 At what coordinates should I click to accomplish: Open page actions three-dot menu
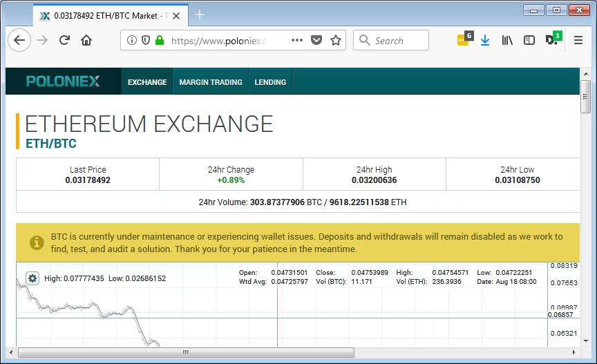(297, 40)
